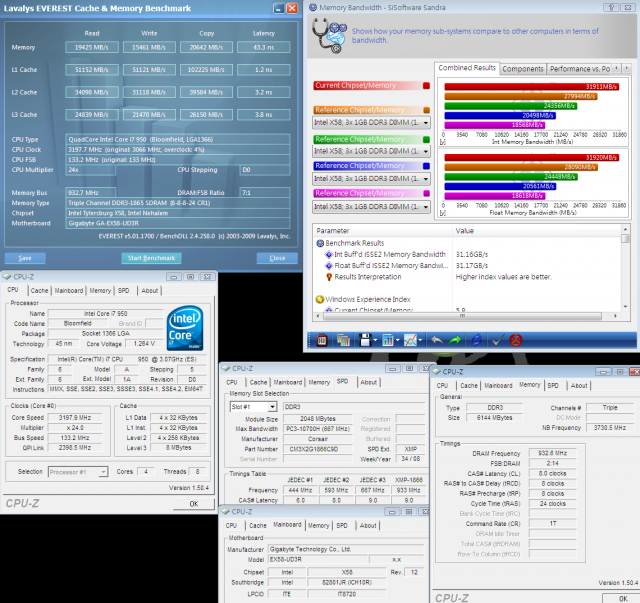Expand the line graph dropdown arrow in Sandra
The height and width of the screenshot is (603, 640).
pyautogui.click(x=420, y=340)
